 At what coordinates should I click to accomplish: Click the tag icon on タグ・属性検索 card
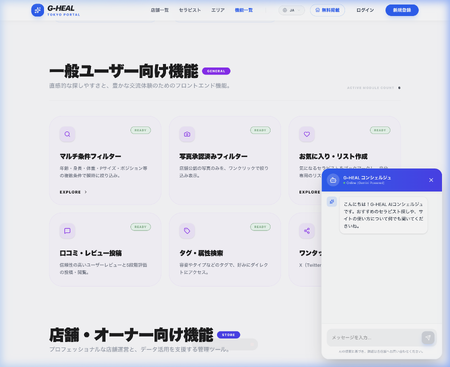(187, 231)
